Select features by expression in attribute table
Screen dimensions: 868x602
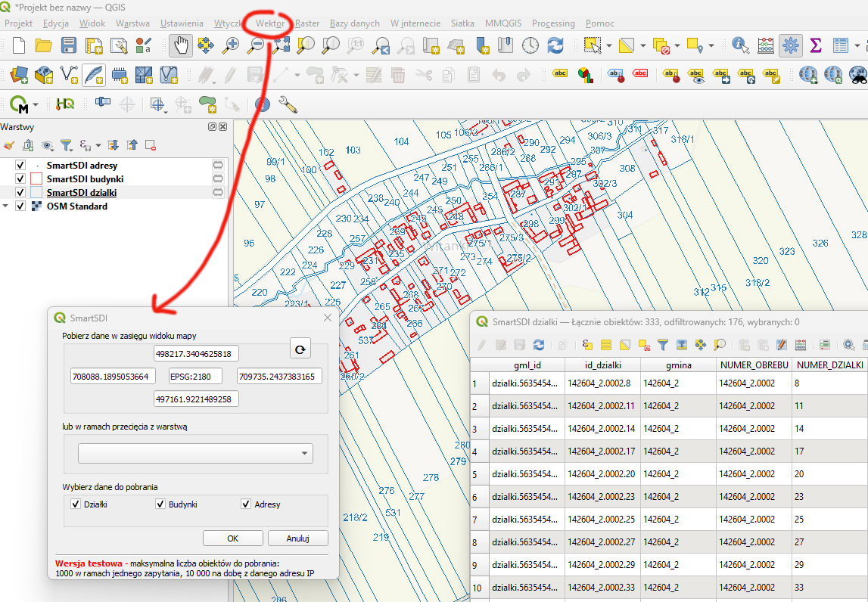click(587, 345)
